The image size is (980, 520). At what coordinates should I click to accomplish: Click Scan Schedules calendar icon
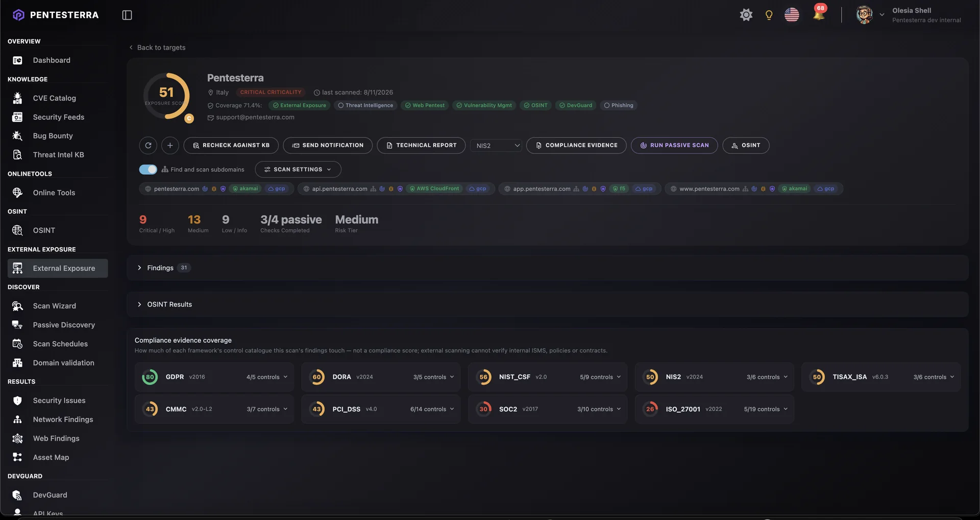17,344
